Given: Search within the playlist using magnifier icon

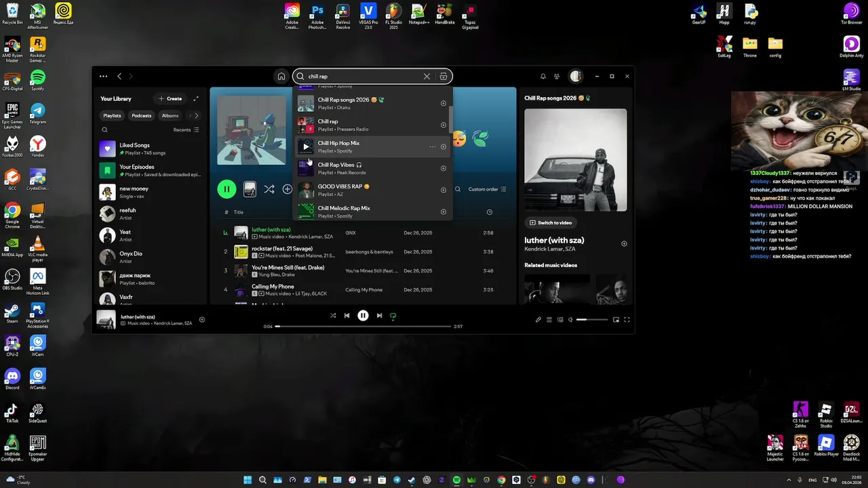Looking at the screenshot, I should pyautogui.click(x=458, y=189).
